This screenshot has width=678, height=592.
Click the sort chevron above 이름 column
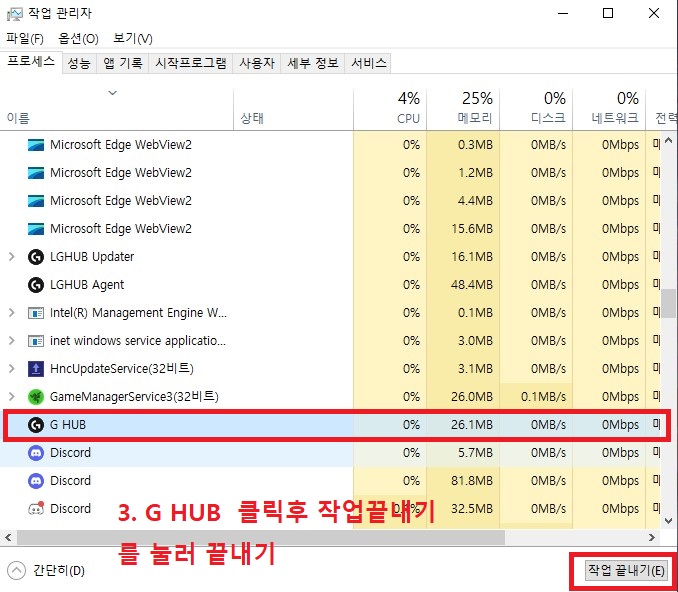[x=112, y=93]
